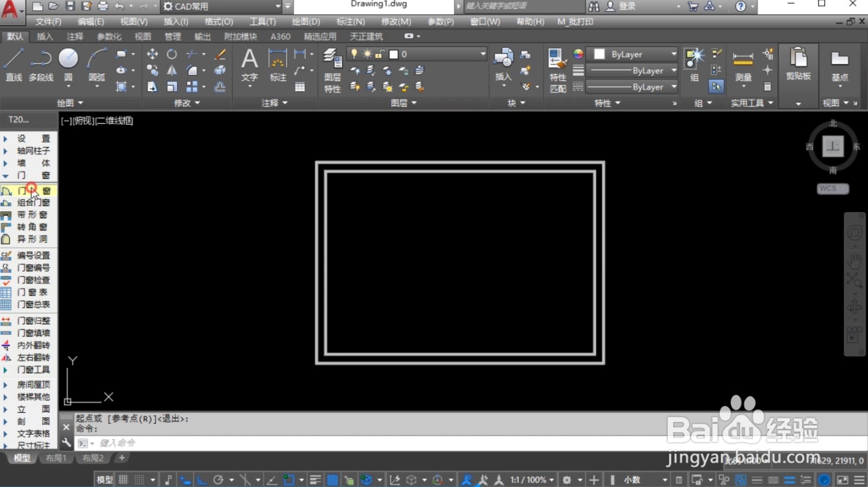The width and height of the screenshot is (868, 487).
Task: Collapse the 门窗 sidebar group
Action: tap(28, 175)
